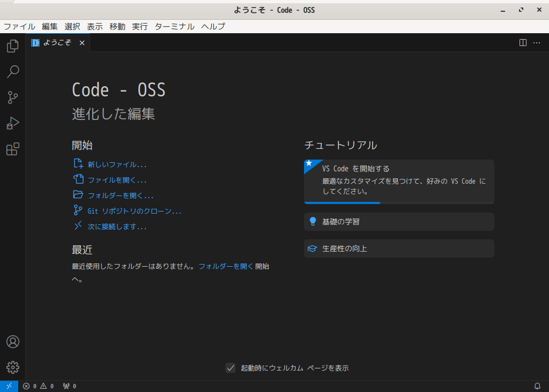The height and width of the screenshot is (392, 549).
Task: Open the Search view icon
Action: coord(13,72)
